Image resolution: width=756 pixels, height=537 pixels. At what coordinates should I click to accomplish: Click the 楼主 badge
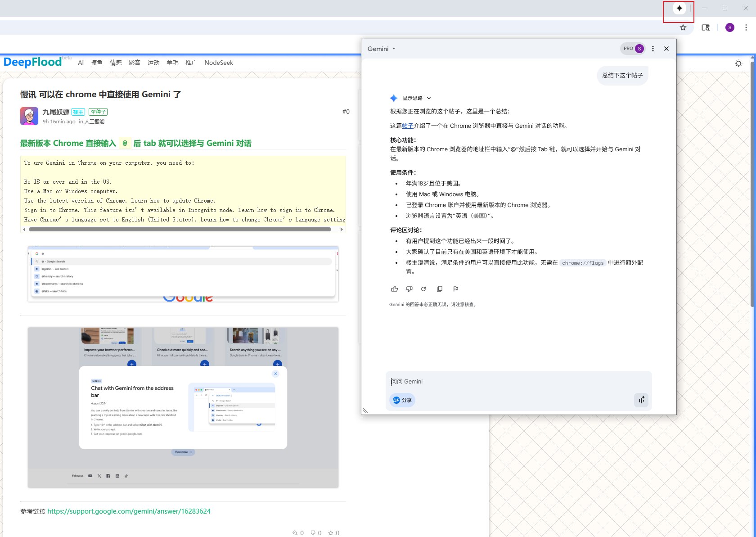[78, 112]
